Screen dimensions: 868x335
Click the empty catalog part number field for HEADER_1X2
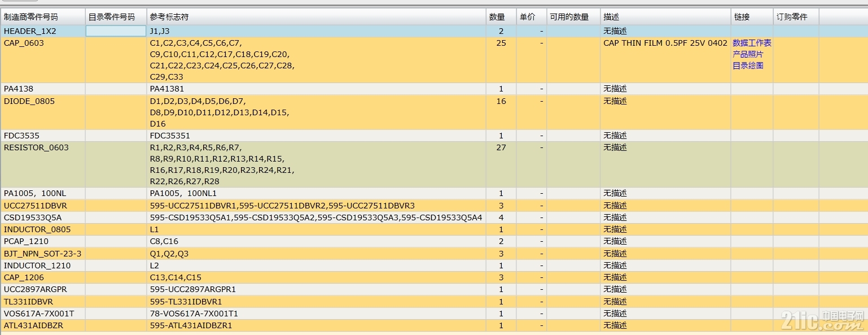[x=116, y=31]
